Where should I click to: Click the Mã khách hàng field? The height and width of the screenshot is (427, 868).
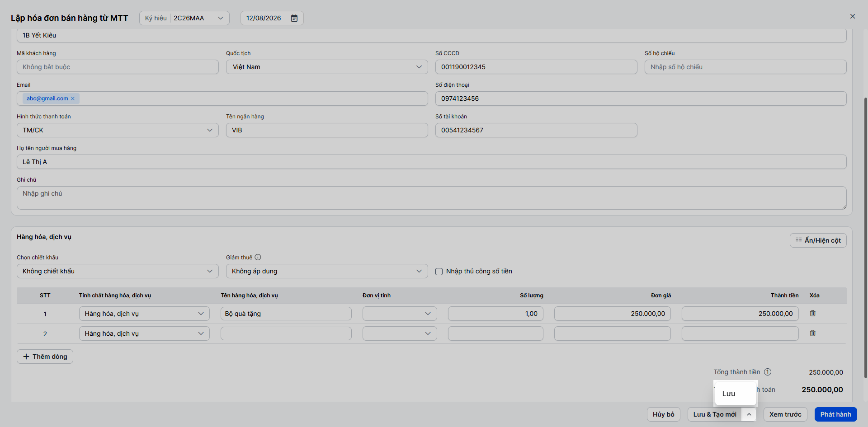(118, 67)
